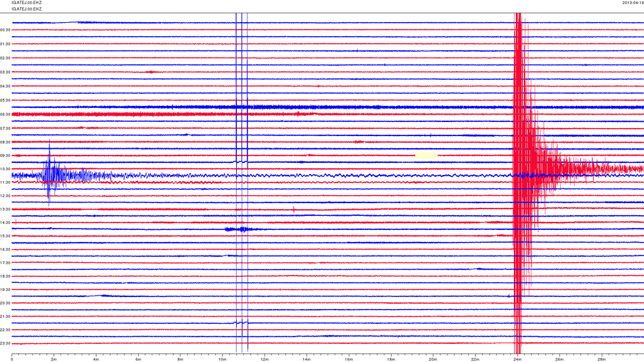The image size is (644, 362).
Task: Click the 04:30 time label
Action: 5,86
